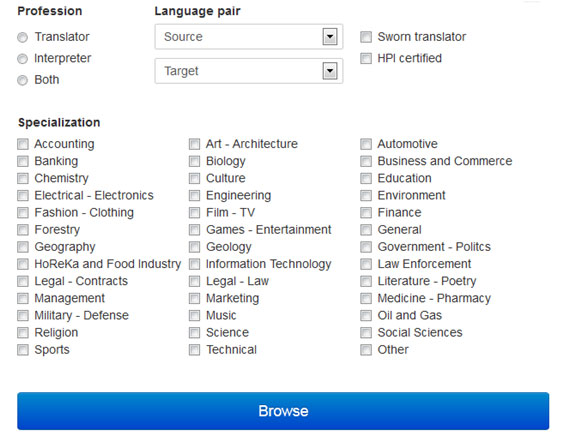Enable the Sworn translator checkbox
This screenshot has width=570, height=446.
point(366,37)
